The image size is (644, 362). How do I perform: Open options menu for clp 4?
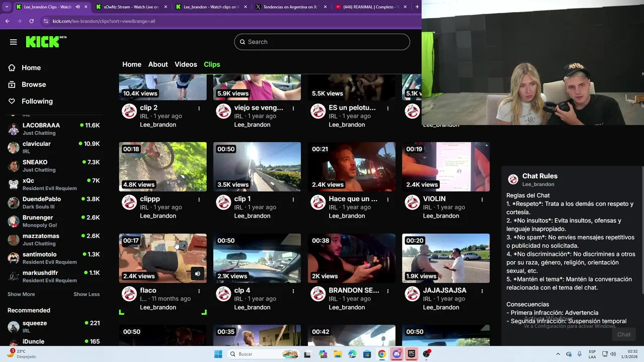point(293,291)
